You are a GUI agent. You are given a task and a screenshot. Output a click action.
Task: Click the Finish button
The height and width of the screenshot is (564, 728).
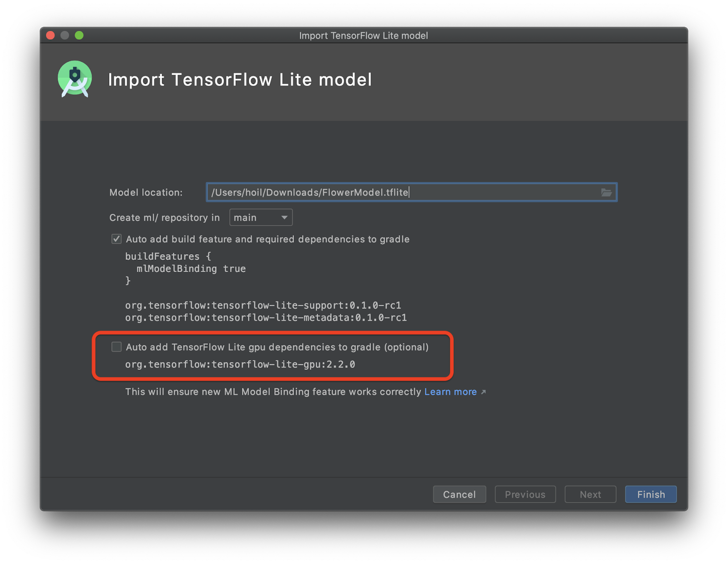point(651,494)
